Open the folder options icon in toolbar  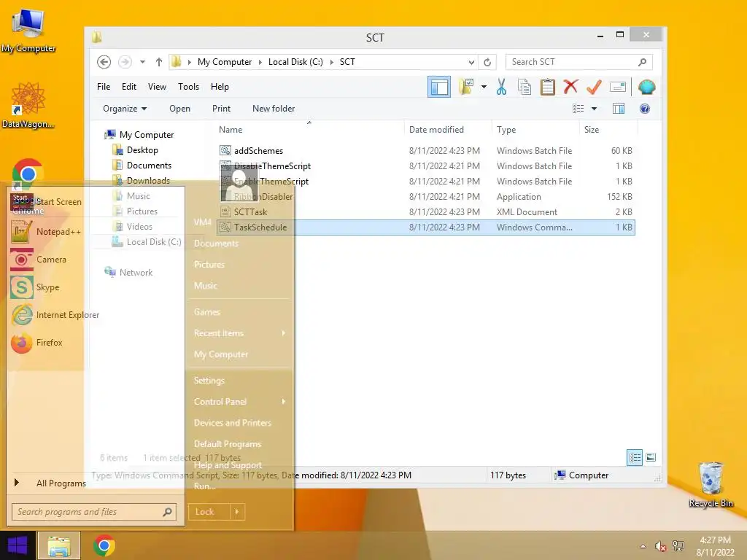pos(465,87)
